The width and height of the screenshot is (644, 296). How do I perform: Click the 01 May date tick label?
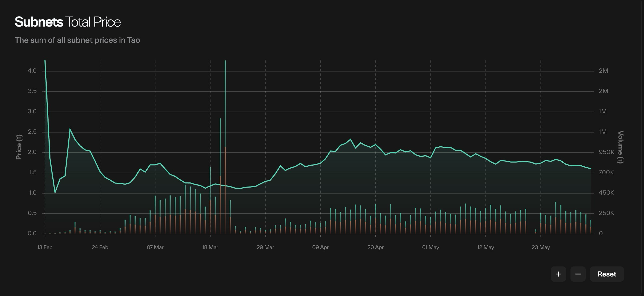click(430, 247)
